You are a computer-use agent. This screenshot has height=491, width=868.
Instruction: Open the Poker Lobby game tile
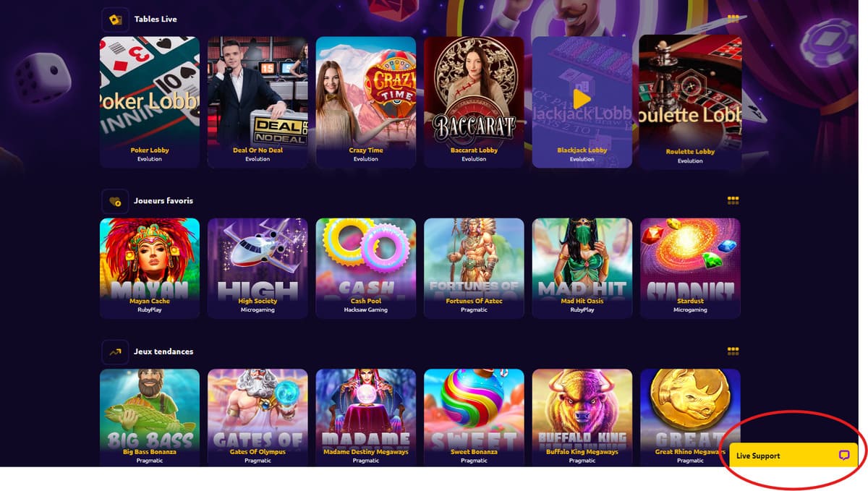point(150,102)
